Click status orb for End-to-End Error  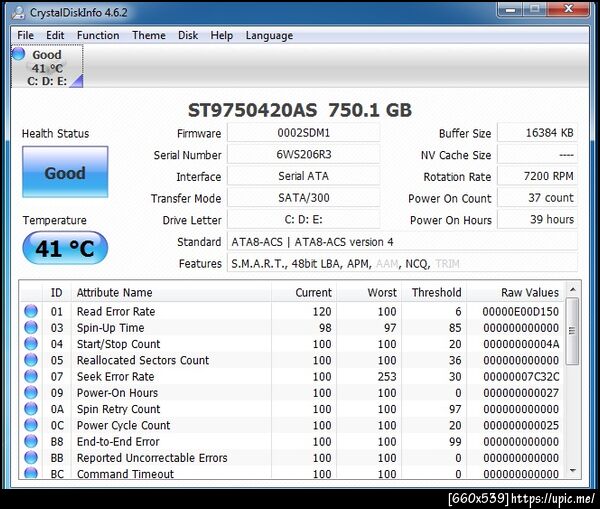(31, 441)
